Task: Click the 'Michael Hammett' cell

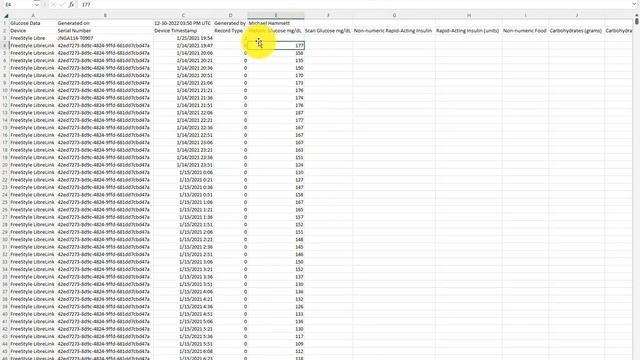Action: (276, 23)
